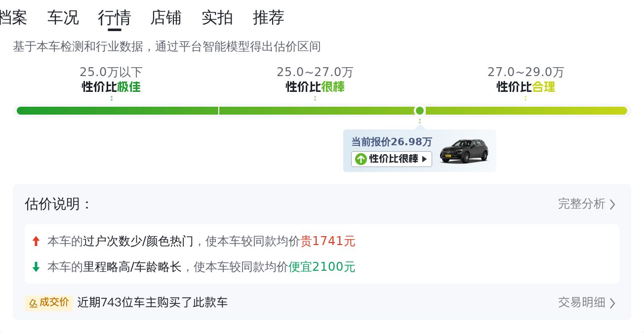
Task: Expand the chevron next to 完整分析
Action: (612, 205)
